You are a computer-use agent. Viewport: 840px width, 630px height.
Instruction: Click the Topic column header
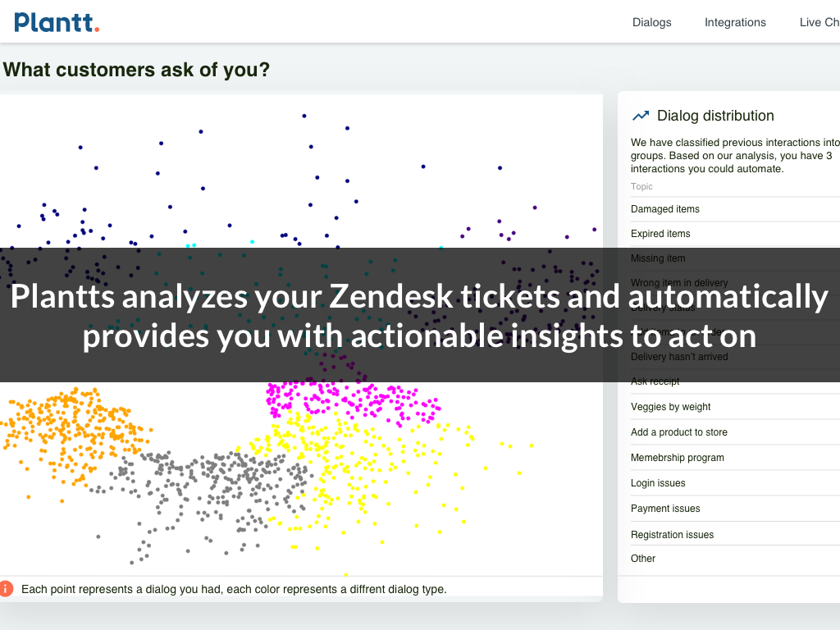click(641, 186)
